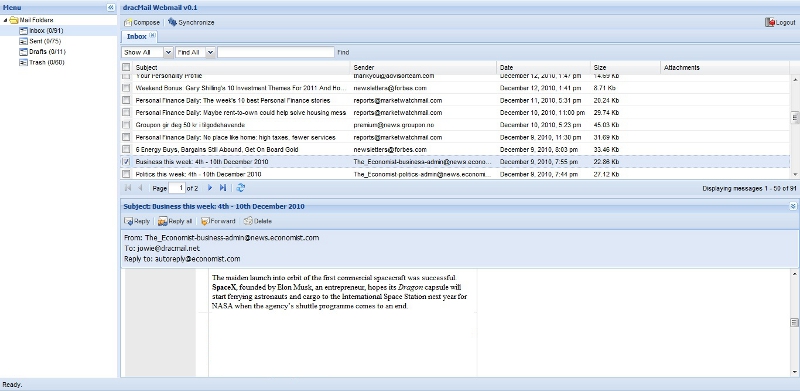Go to first page of messages
The height and width of the screenshot is (391, 800).
(x=128, y=188)
